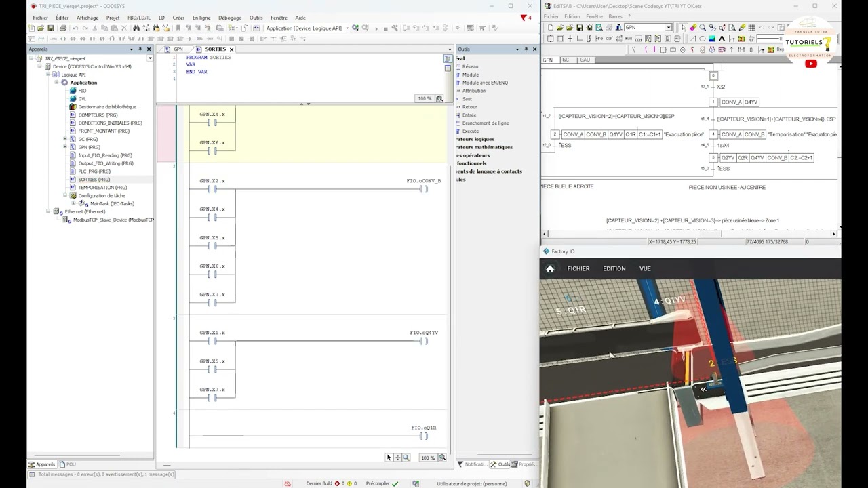Choose the ellipse drawing tool in EdiTSAB
868x488 pixels.
tap(703, 39)
